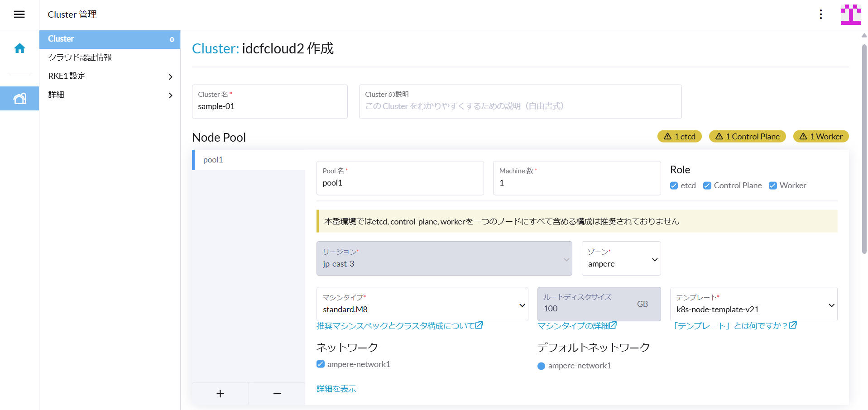
Task: Click the 詳細を表示 link
Action: (x=336, y=389)
